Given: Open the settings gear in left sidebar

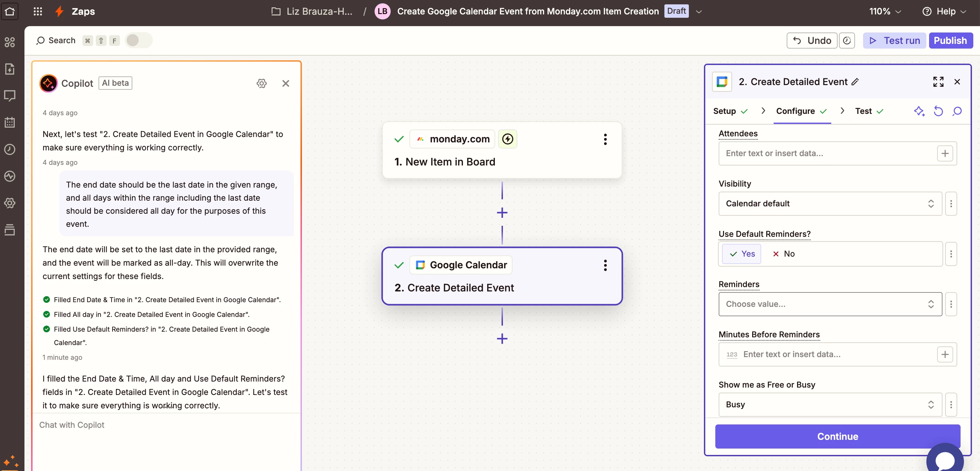Looking at the screenshot, I should 10,203.
